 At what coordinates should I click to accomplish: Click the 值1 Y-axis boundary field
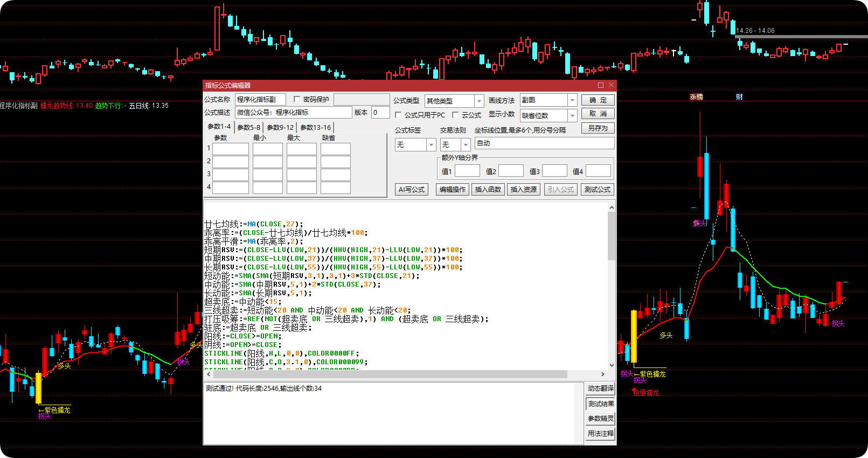tap(467, 171)
